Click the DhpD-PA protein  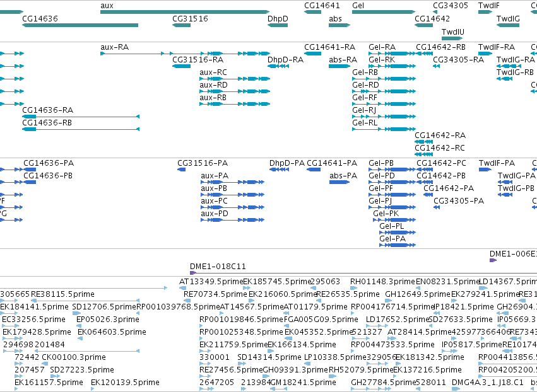pyautogui.click(x=279, y=170)
